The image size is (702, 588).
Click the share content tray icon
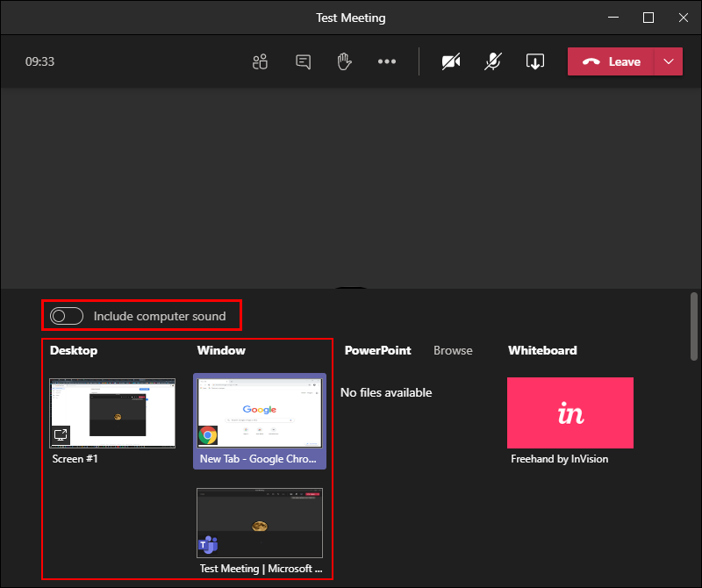click(x=535, y=61)
